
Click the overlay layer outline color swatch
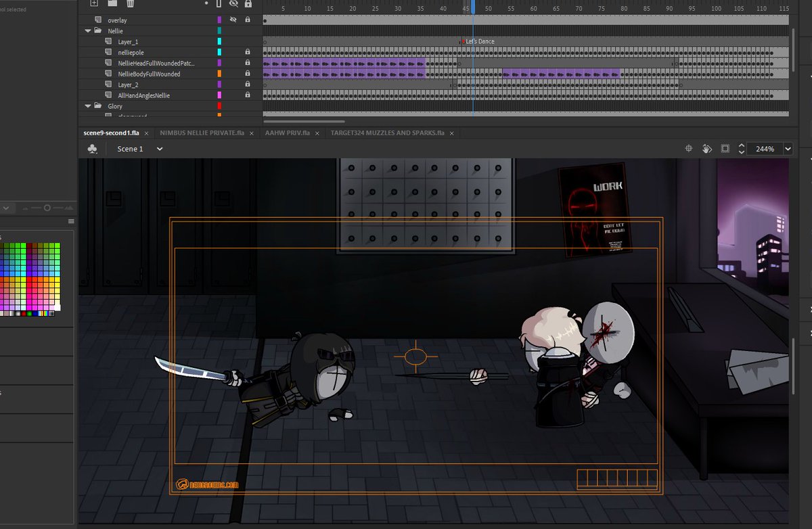point(219,20)
